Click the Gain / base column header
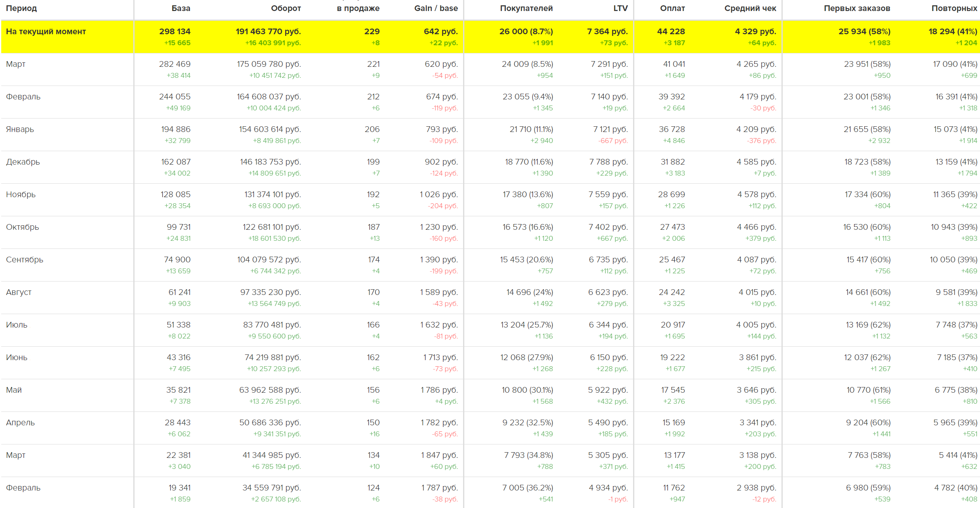This screenshot has width=980, height=508. [x=436, y=8]
